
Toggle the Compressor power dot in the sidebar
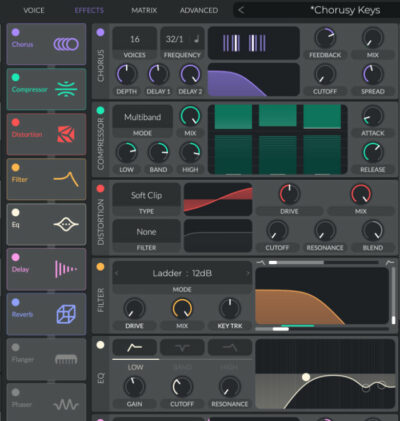point(15,77)
